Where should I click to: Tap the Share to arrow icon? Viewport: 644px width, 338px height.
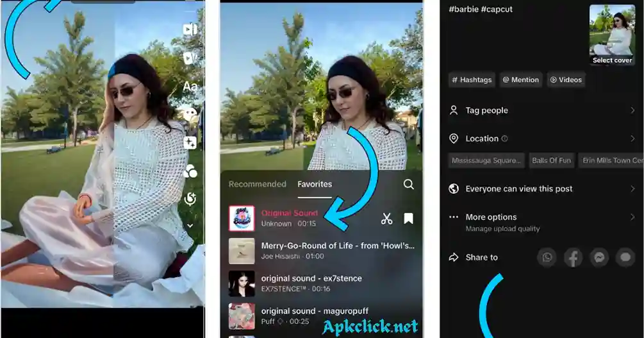tap(454, 257)
